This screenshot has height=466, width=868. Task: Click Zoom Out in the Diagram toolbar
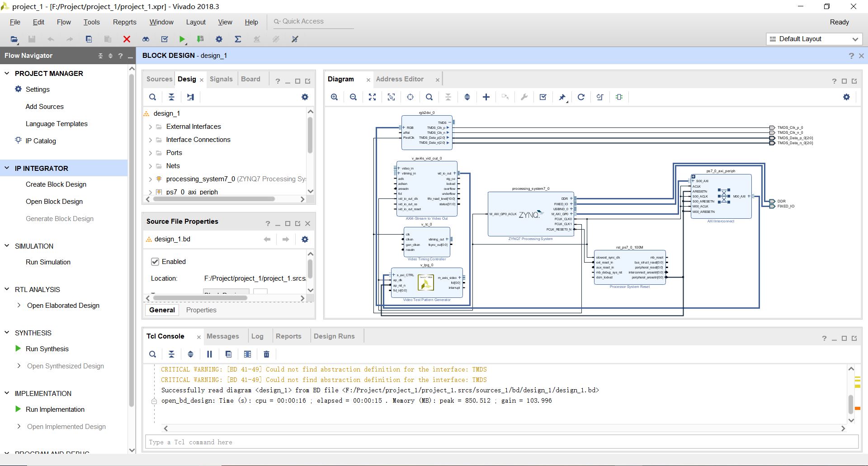tap(353, 97)
